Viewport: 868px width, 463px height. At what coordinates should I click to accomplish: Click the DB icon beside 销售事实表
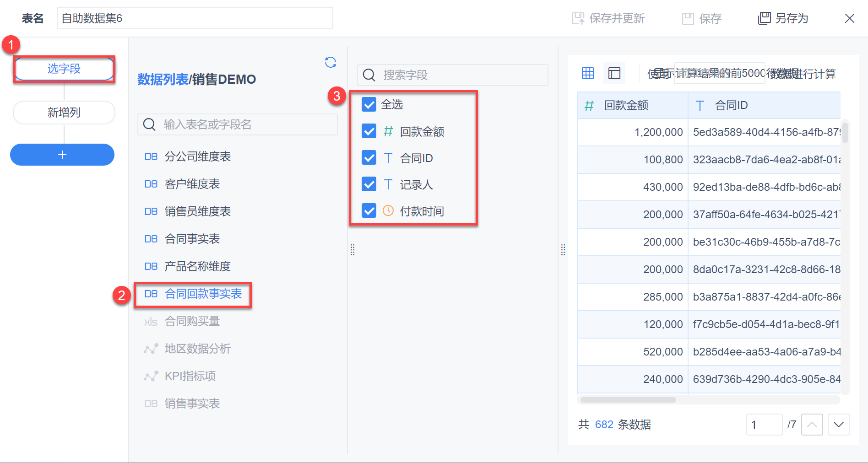[x=151, y=404]
